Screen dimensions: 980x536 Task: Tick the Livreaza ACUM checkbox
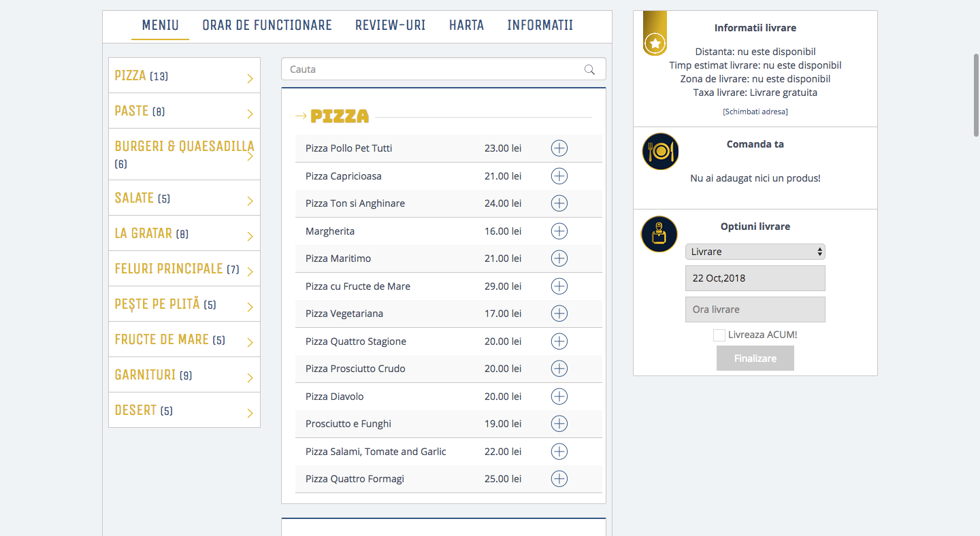[719, 335]
